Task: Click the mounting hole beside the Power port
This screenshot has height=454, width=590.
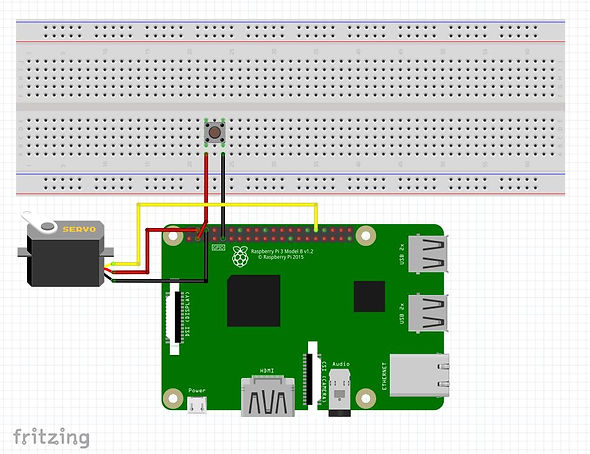Action: point(173,398)
